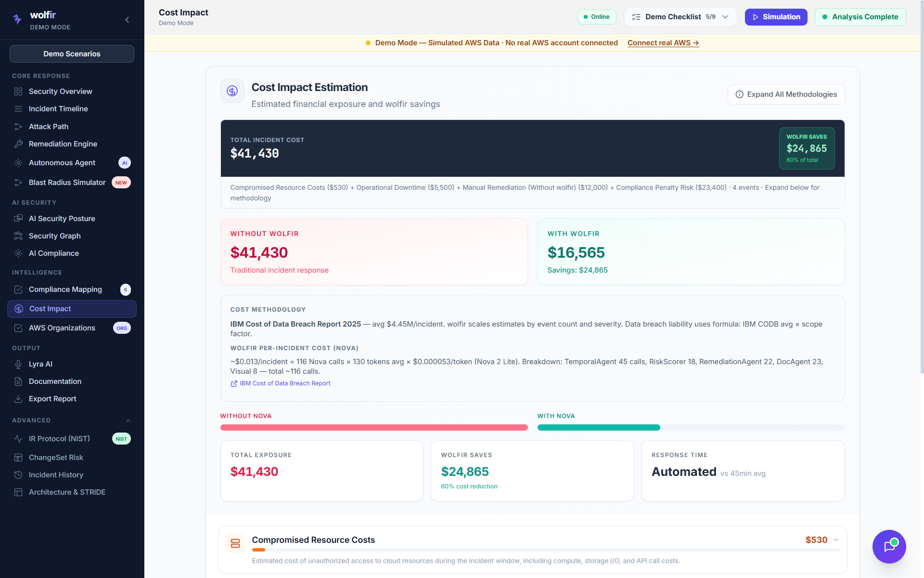The image size is (924, 578).
Task: Click the Export Report download icon
Action: [18, 399]
